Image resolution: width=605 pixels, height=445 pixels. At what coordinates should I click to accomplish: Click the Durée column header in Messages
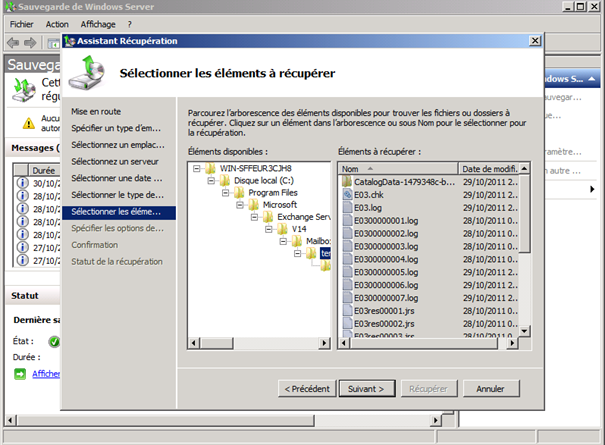pos(44,170)
